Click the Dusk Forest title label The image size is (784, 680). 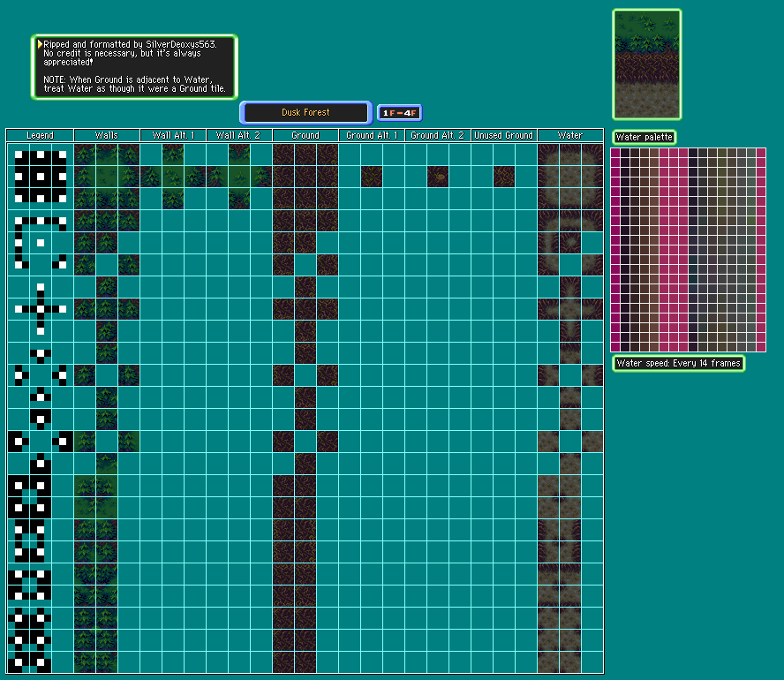click(305, 112)
